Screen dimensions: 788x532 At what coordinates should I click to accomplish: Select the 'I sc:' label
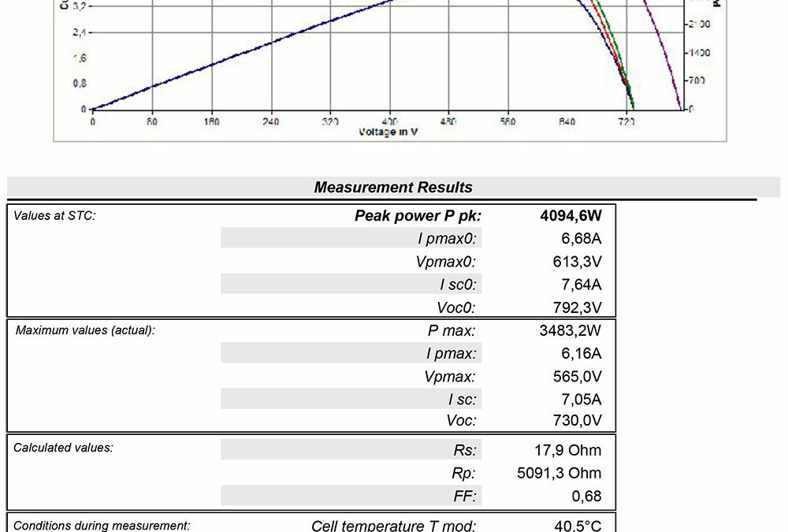462,400
